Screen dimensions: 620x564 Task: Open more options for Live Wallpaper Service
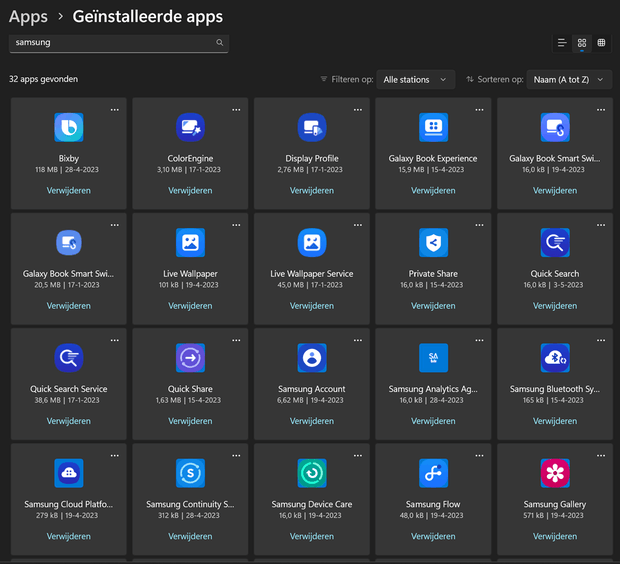click(358, 225)
